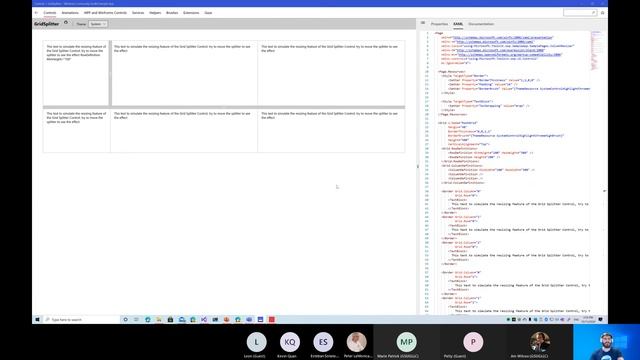Click the bottom-right cell sample text

click(x=329, y=116)
